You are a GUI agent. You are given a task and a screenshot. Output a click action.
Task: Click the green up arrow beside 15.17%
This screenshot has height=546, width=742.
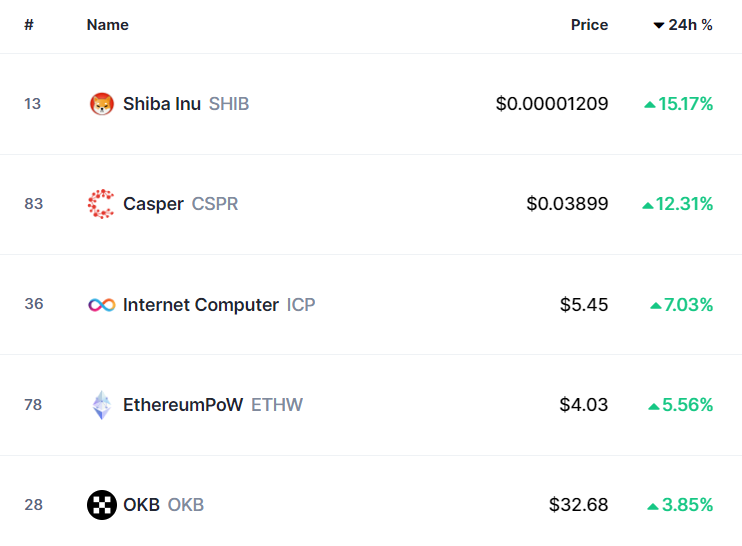click(650, 105)
